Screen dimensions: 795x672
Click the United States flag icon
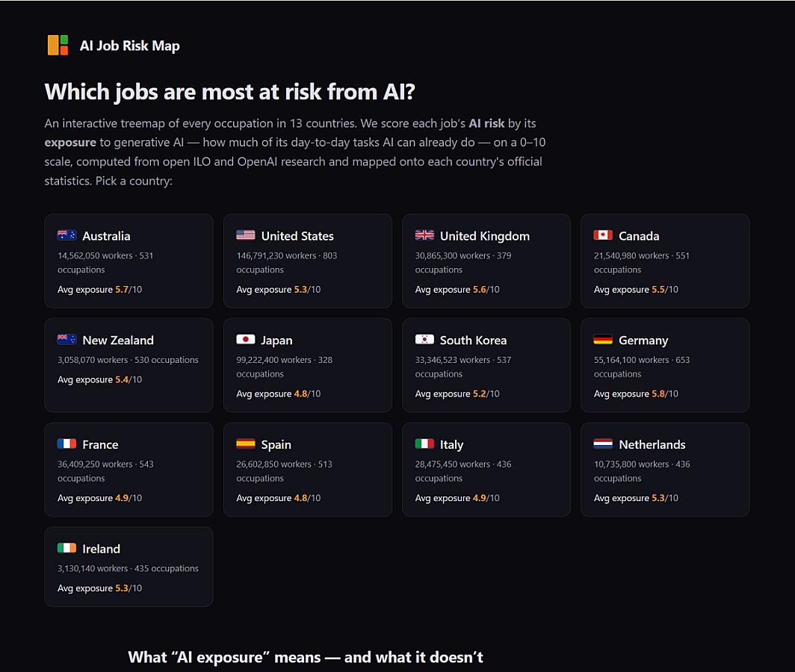[x=245, y=235]
